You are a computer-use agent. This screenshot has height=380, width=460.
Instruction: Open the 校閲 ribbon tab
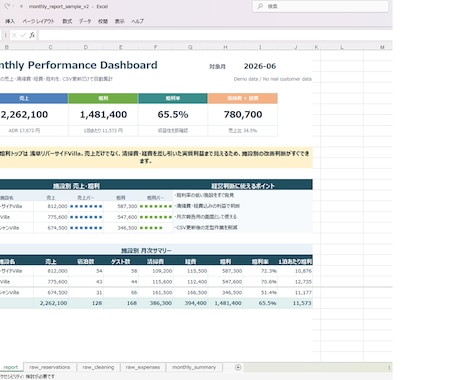point(103,21)
